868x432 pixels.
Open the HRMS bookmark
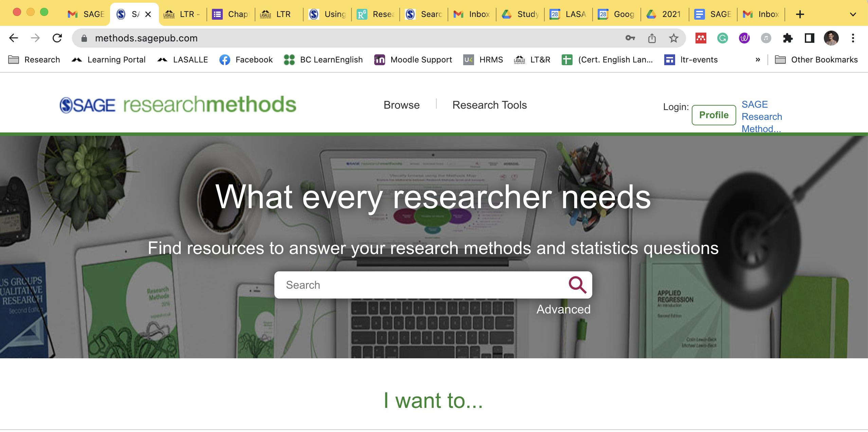coord(484,60)
